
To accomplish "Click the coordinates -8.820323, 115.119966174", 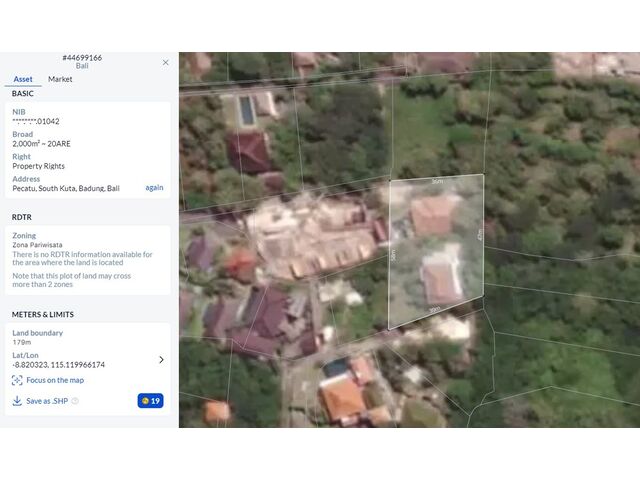I will (58, 364).
